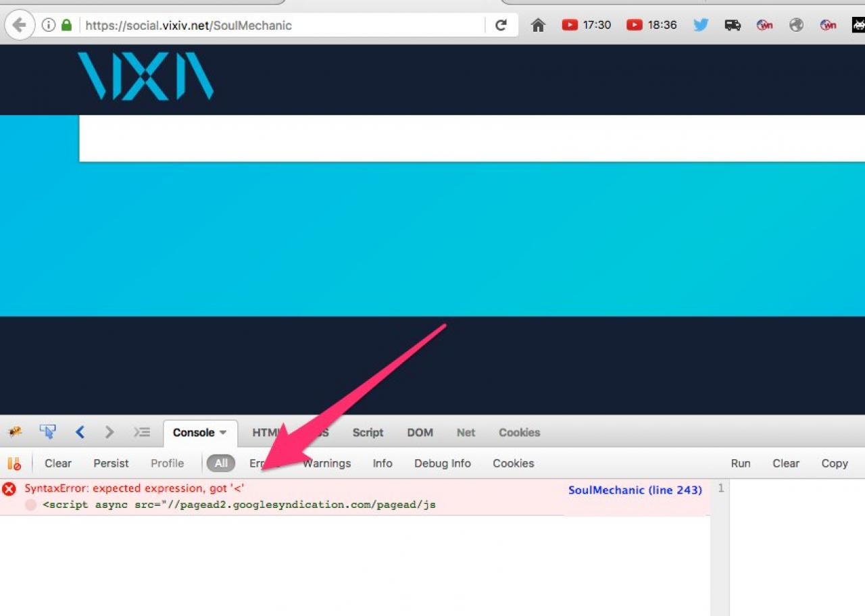Open the globe bookmark icon
This screenshot has width=865, height=616.
[797, 26]
